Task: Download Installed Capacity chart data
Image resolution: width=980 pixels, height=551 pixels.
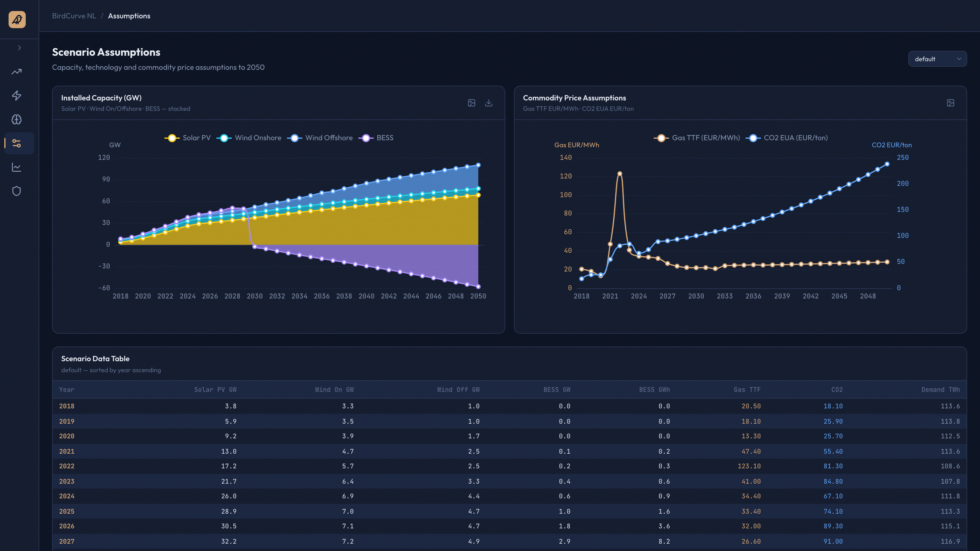Action: [x=489, y=103]
